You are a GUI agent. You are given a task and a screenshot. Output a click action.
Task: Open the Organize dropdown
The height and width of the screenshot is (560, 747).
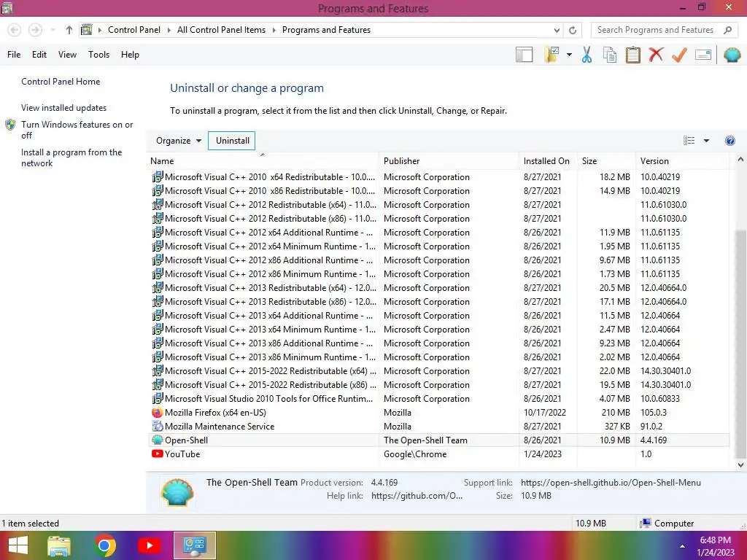179,141
